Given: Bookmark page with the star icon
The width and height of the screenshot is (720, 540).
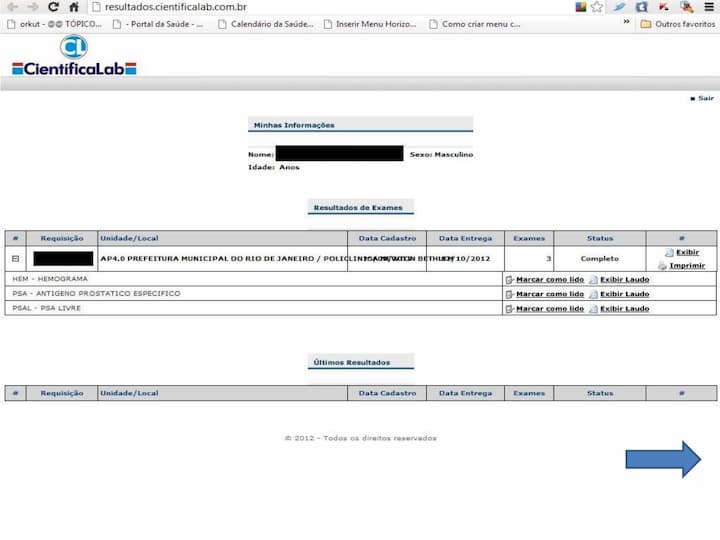Looking at the screenshot, I should tap(597, 7).
